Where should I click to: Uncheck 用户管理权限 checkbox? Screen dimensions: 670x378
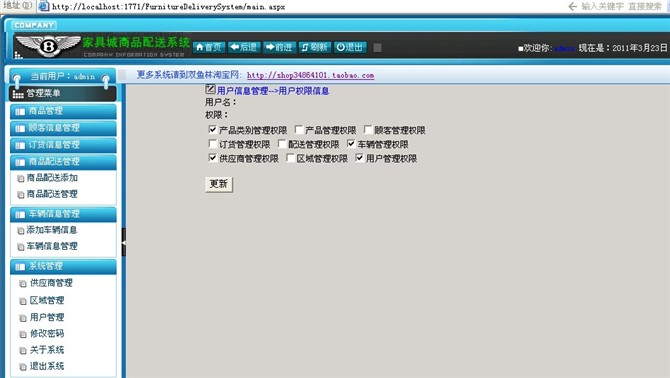360,158
